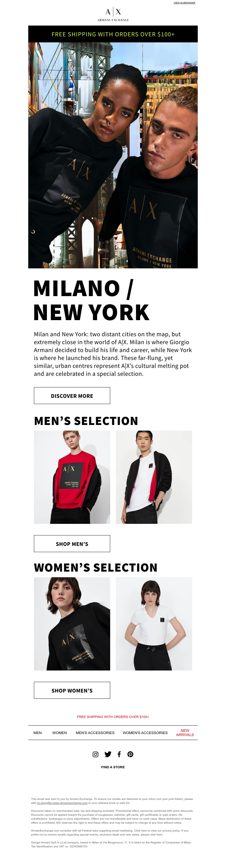Image resolution: width=226 pixels, height=868 pixels.
Task: Open the Twitter bird icon
Action: 108,754
